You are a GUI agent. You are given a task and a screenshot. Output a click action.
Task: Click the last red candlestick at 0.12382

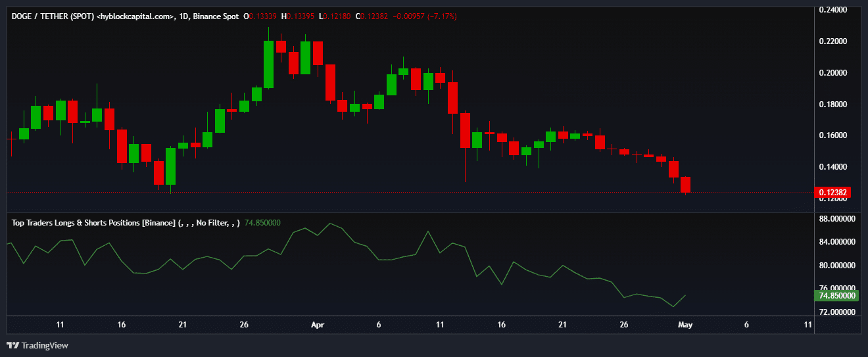tap(685, 185)
